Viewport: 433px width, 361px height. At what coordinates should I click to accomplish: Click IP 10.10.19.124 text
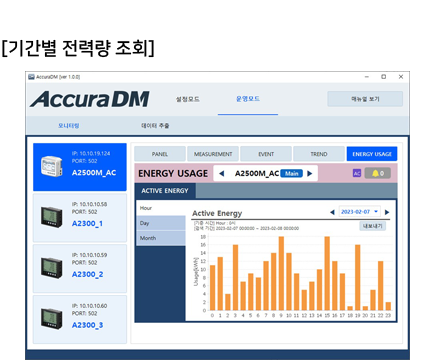[x=91, y=153]
